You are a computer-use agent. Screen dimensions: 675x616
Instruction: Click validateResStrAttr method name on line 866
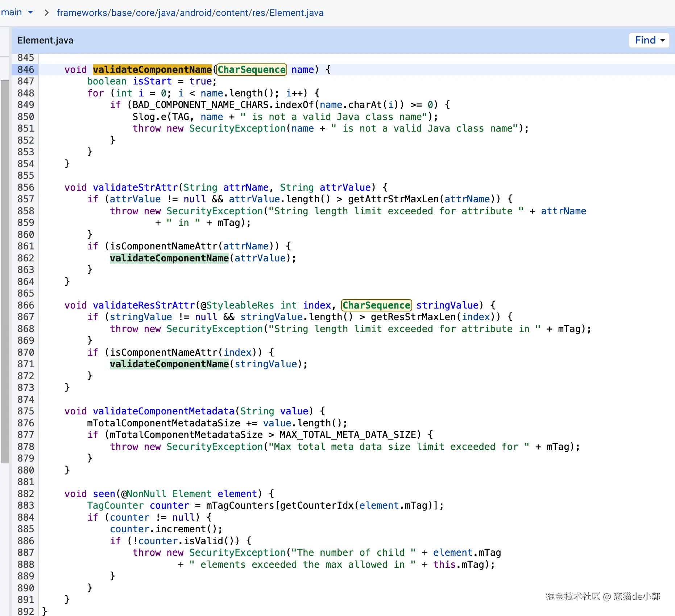pyautogui.click(x=144, y=305)
